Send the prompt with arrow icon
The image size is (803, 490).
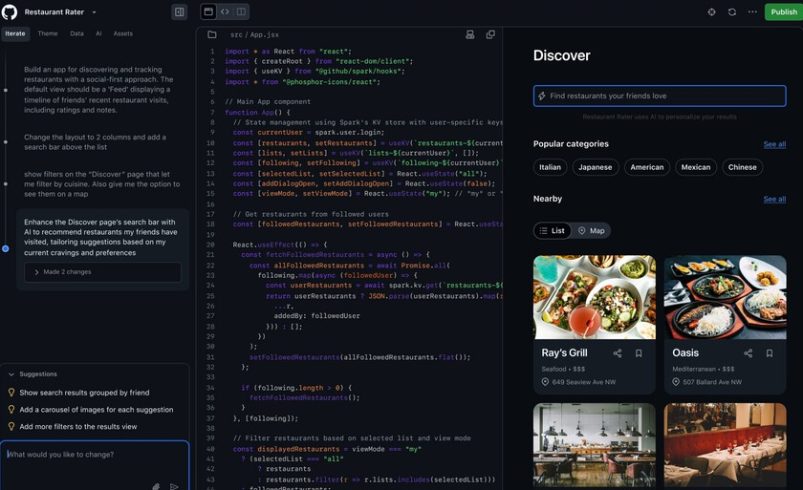(174, 486)
